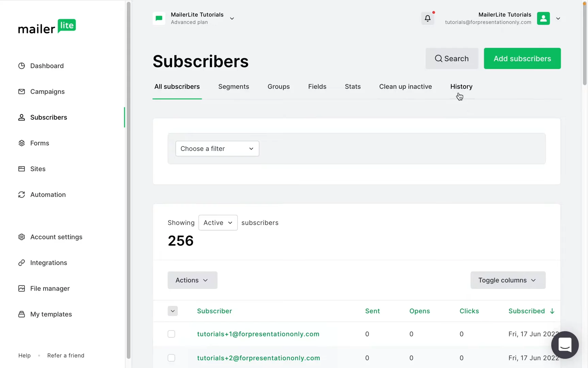Image resolution: width=588 pixels, height=368 pixels.
Task: Select the tutorials+2 subscriber checkbox
Action: [x=171, y=358]
